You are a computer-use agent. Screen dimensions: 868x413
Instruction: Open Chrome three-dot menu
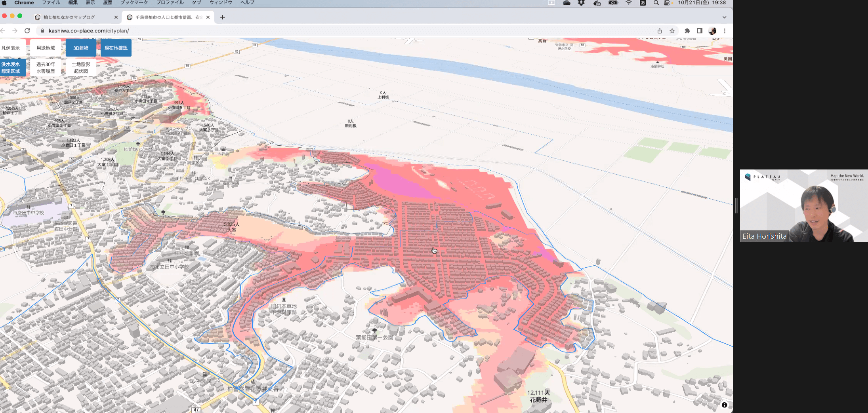point(725,31)
